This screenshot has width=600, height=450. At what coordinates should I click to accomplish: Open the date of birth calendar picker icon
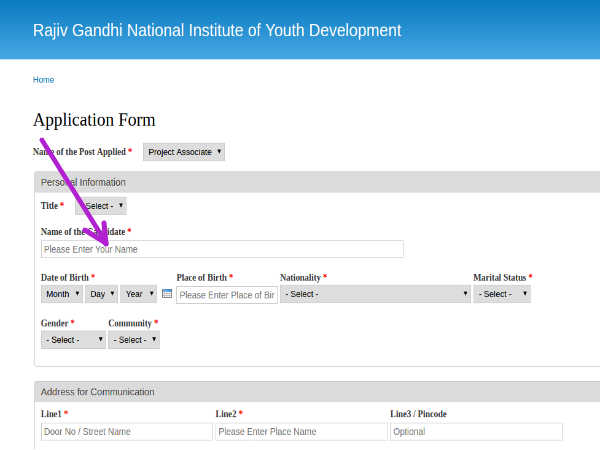(167, 294)
